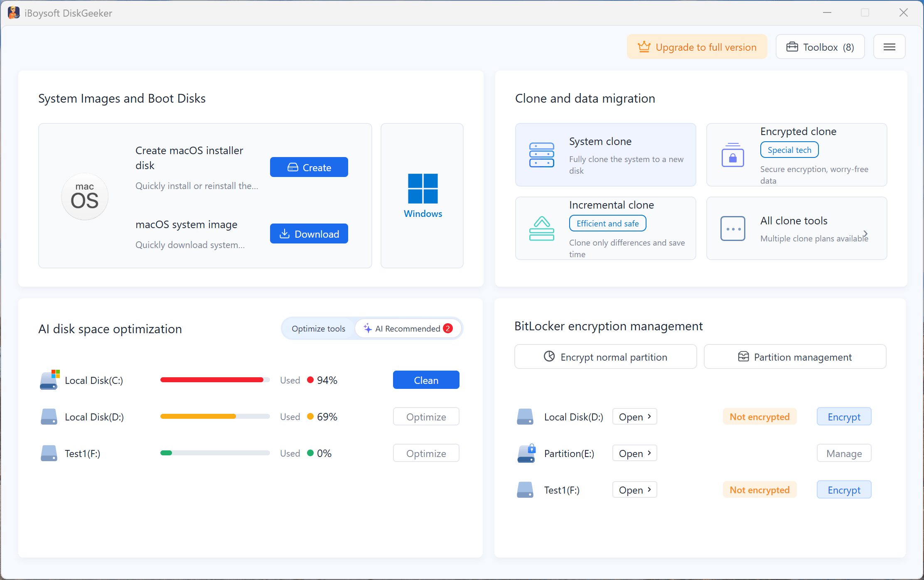
Task: Click the Incremental clone stack icon
Action: 541,229
